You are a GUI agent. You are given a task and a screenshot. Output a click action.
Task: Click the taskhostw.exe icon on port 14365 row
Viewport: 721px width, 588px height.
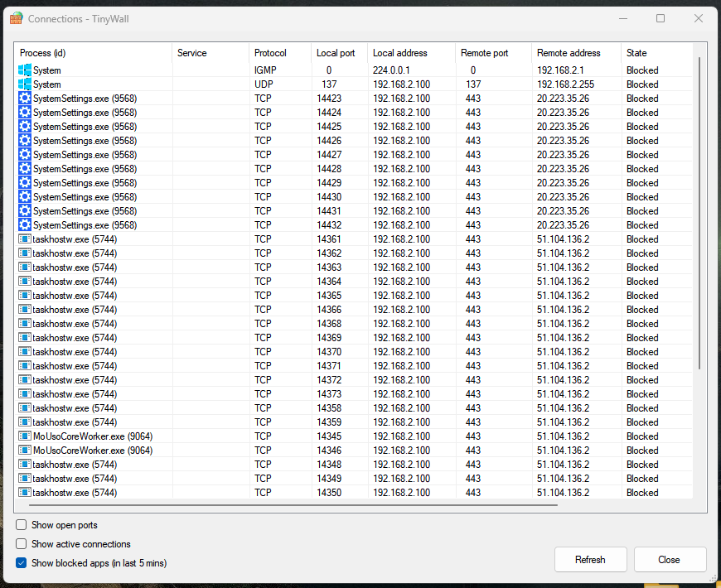pyautogui.click(x=25, y=296)
